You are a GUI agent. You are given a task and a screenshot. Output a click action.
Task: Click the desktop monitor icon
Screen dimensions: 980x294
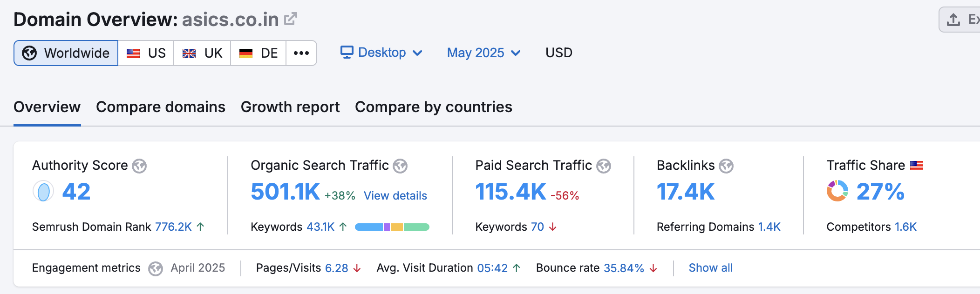click(x=347, y=52)
